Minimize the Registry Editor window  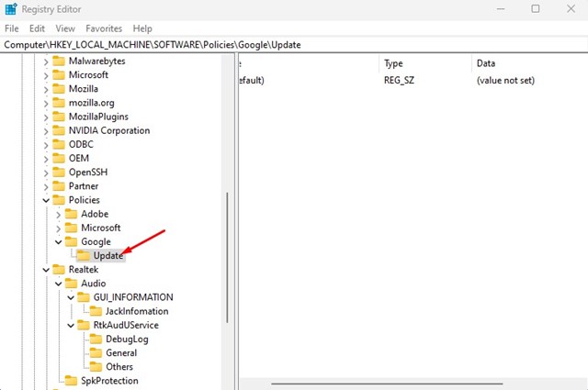501,8
